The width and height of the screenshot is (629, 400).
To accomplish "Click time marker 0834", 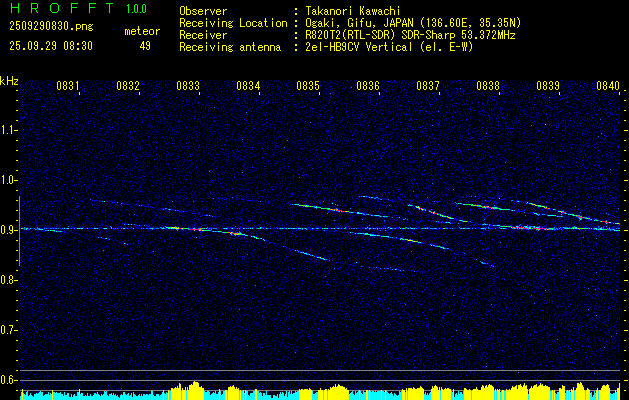I will tap(248, 86).
